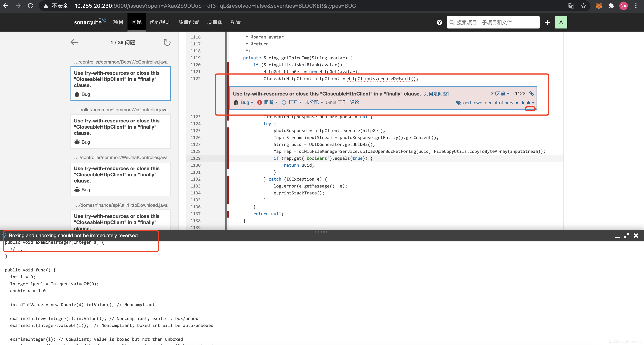Click the 1 / 36 问题 counter
The width and height of the screenshot is (644, 345).
[x=122, y=43]
